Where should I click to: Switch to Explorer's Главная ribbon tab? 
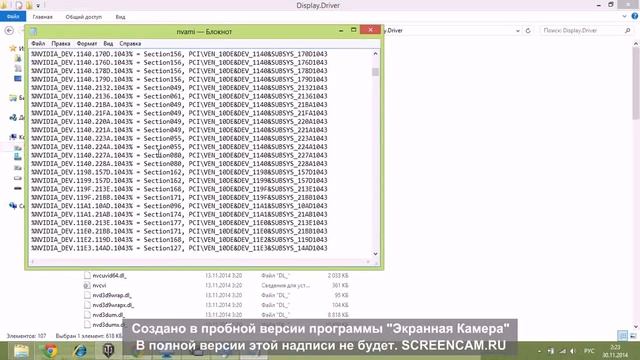tap(42, 17)
